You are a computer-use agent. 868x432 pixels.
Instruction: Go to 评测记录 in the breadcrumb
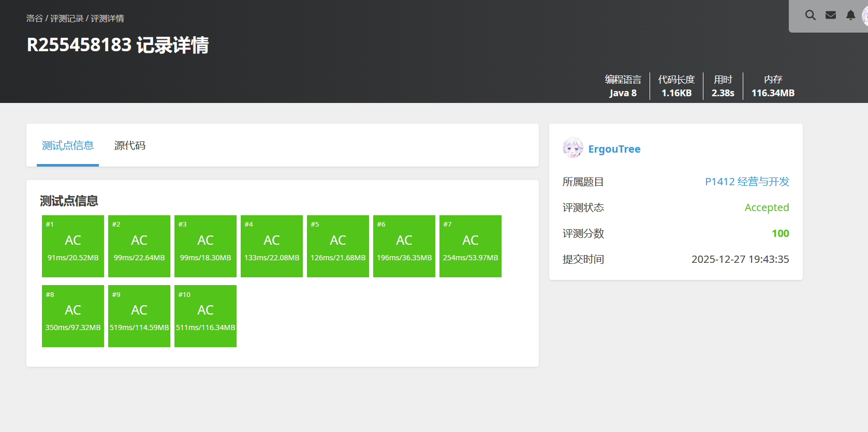click(67, 19)
